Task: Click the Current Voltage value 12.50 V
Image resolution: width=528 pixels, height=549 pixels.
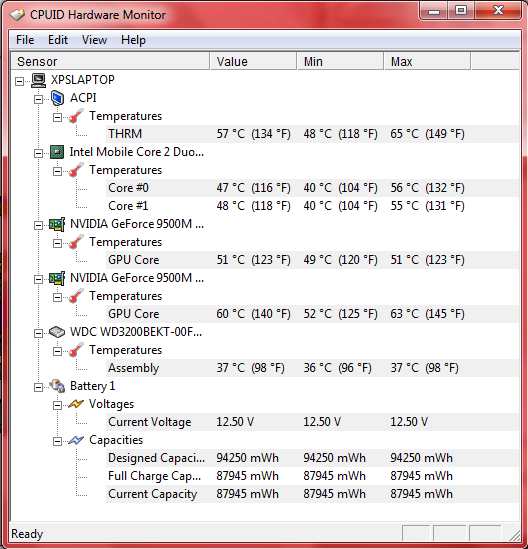Action: click(x=235, y=422)
